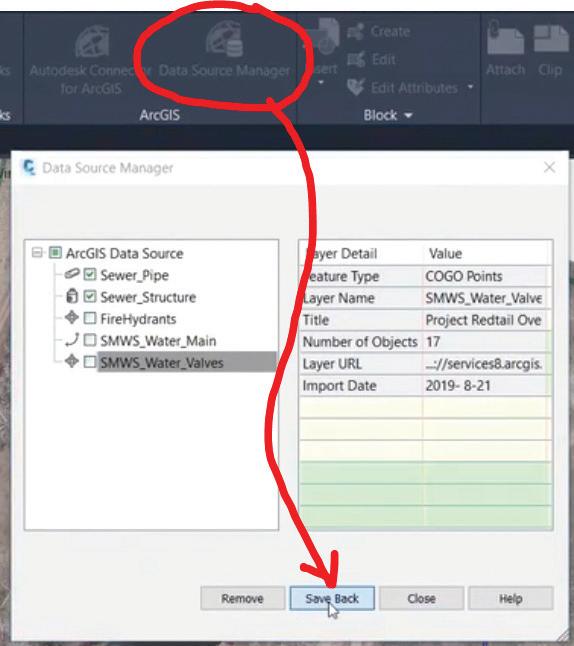574x646 pixels.
Task: Click the Title label cell
Action: tap(361, 320)
